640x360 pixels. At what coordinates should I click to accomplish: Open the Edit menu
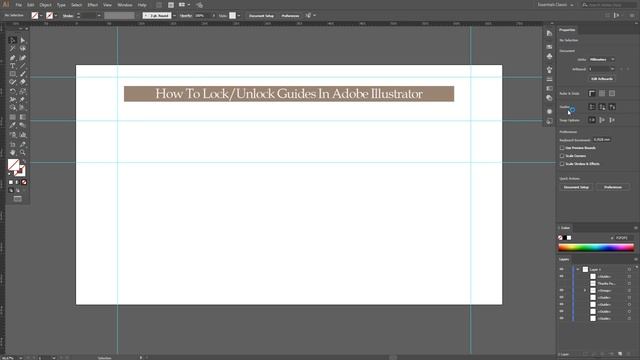tap(31, 5)
